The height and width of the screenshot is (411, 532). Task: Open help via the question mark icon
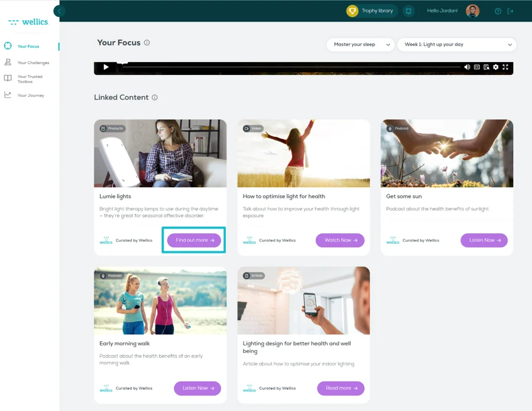(x=498, y=11)
